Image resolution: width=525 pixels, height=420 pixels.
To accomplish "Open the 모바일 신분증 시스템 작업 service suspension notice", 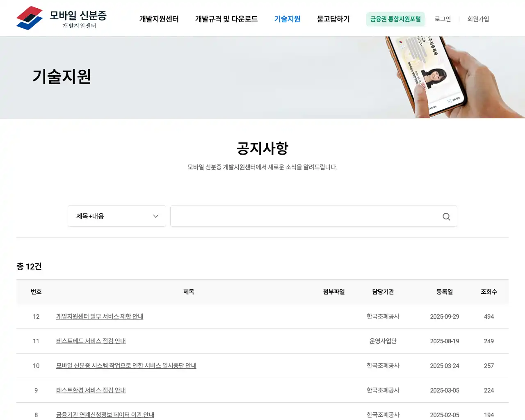I will (x=126, y=365).
